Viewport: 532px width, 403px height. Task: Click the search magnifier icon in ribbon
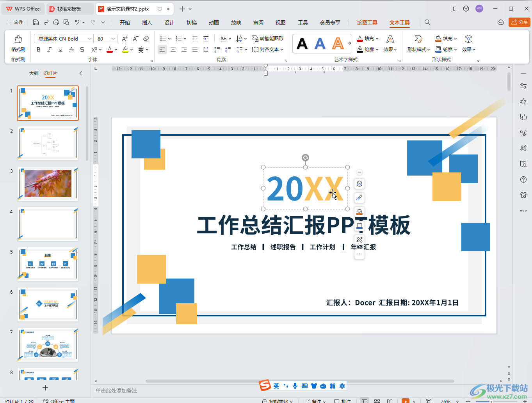pos(427,23)
